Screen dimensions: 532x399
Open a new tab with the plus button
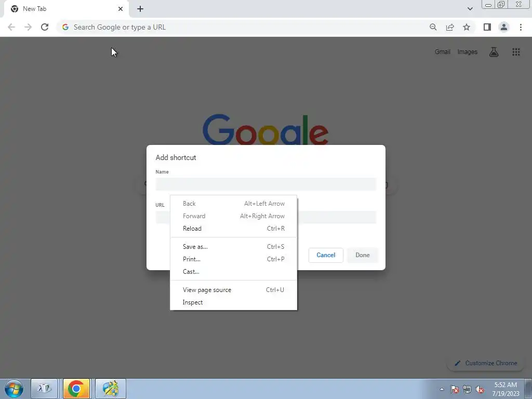(140, 9)
